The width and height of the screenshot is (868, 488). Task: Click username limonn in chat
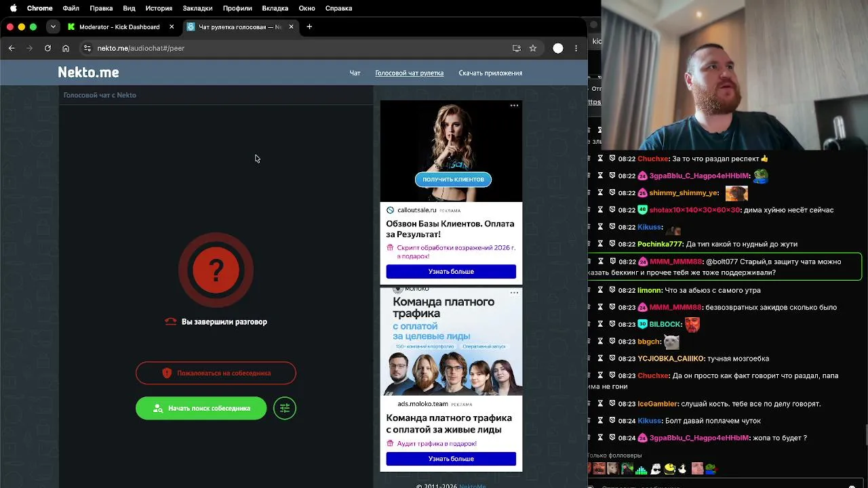[650, 290]
